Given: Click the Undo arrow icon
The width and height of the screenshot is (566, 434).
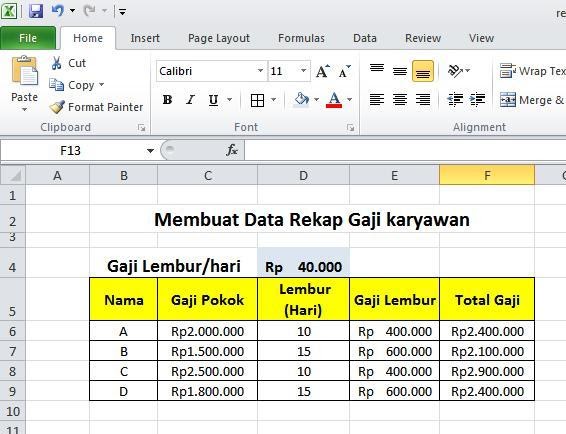Looking at the screenshot, I should [x=58, y=11].
